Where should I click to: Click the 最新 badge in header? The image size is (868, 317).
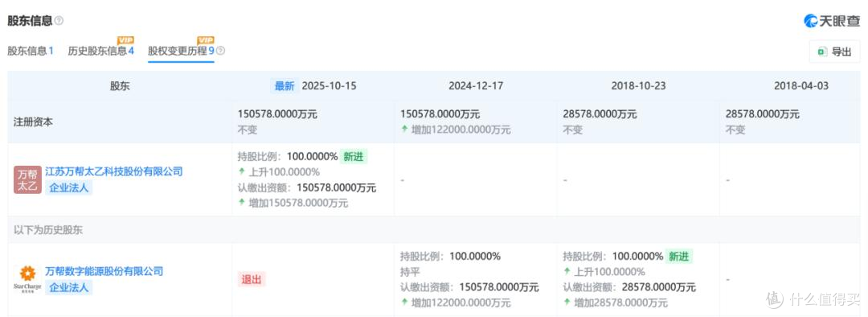click(x=285, y=86)
